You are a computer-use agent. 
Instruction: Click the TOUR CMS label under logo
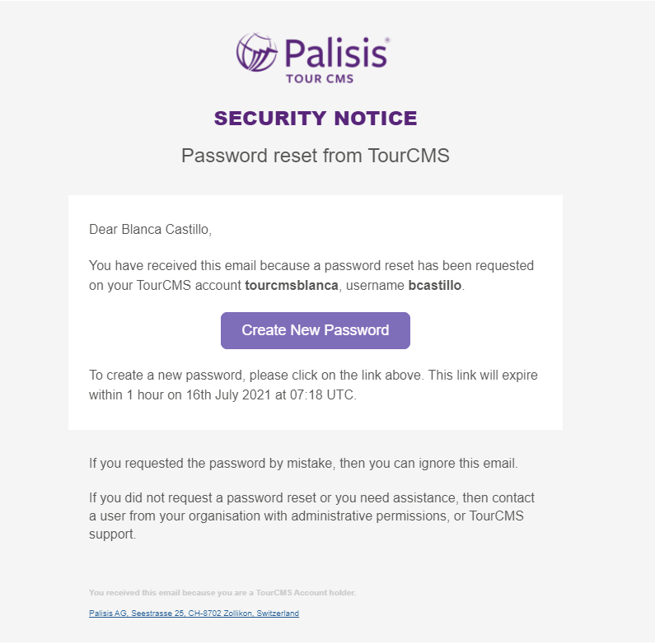(x=320, y=78)
